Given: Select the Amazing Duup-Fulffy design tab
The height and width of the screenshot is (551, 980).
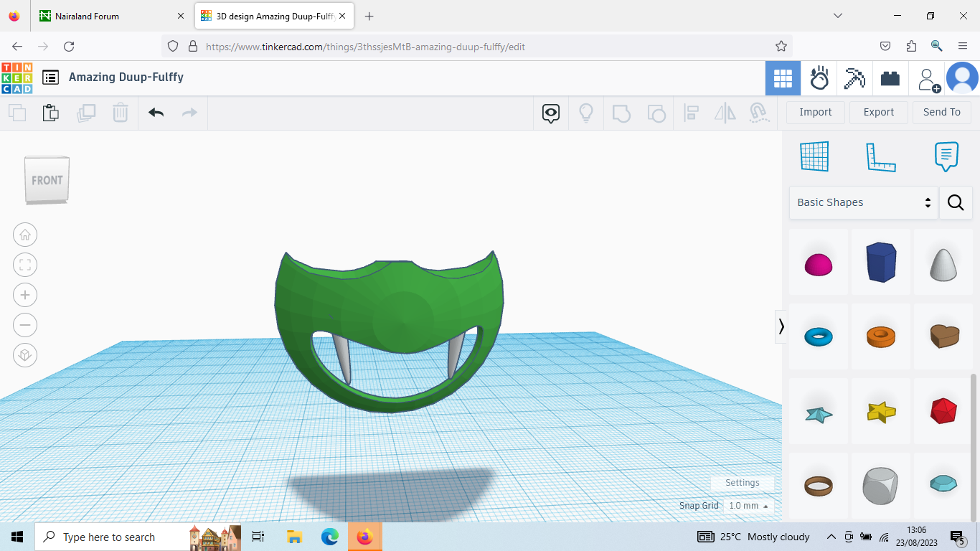Looking at the screenshot, I should [x=265, y=15].
